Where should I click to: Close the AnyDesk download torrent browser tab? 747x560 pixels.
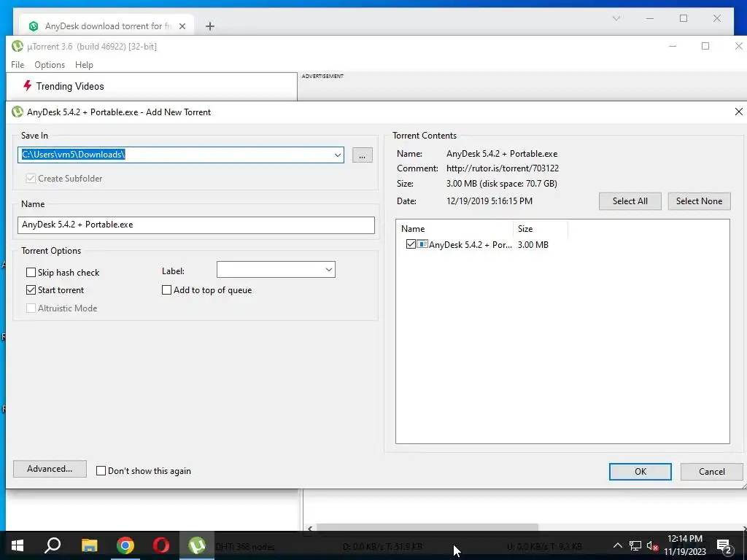tap(182, 26)
